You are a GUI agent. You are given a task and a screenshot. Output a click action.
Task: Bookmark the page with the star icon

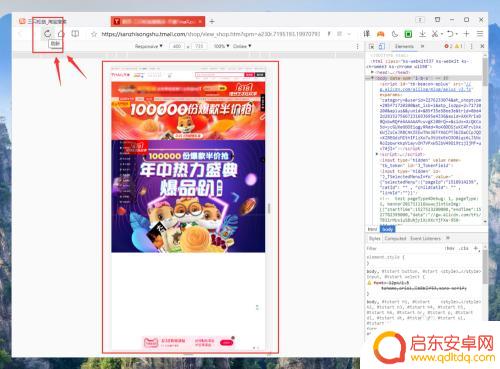[94, 34]
